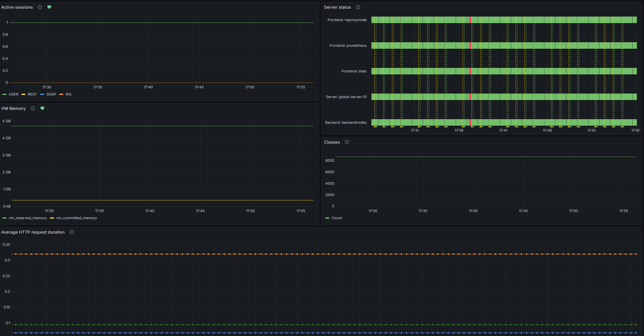Toggle the Count series in Classes legend

tap(336, 218)
